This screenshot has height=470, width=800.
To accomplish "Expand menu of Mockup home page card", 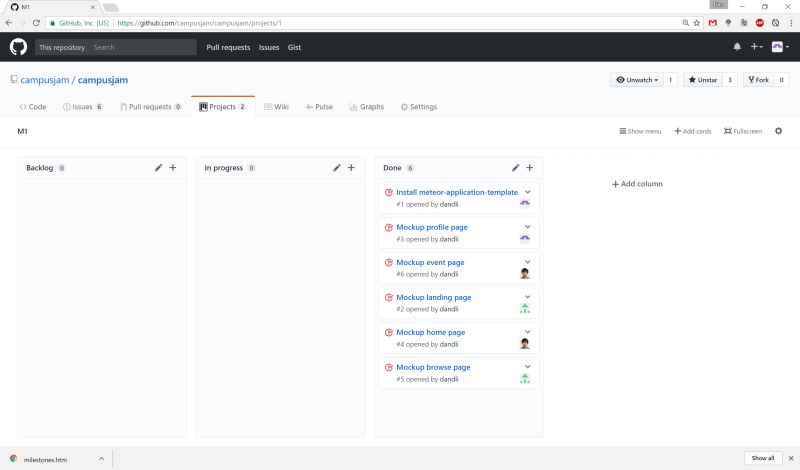I will 528,332.
